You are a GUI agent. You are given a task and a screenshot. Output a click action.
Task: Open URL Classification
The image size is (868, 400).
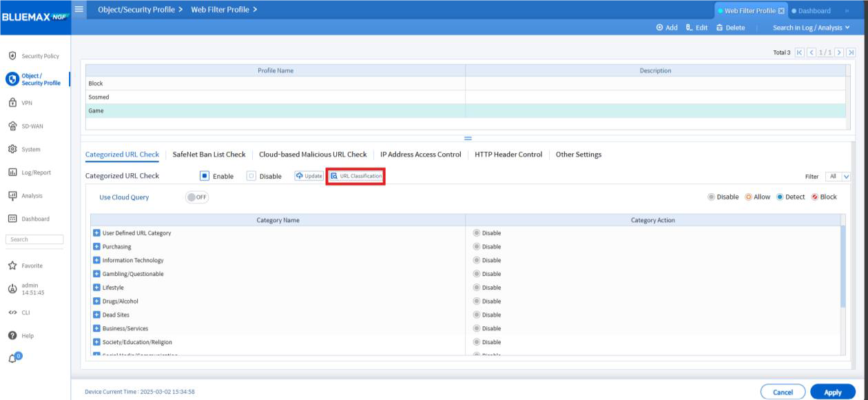355,176
